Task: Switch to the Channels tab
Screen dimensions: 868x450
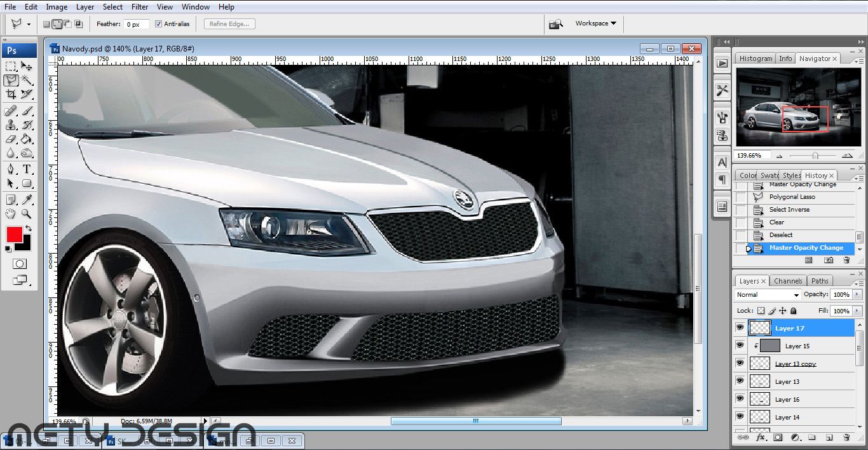Action: tap(788, 281)
